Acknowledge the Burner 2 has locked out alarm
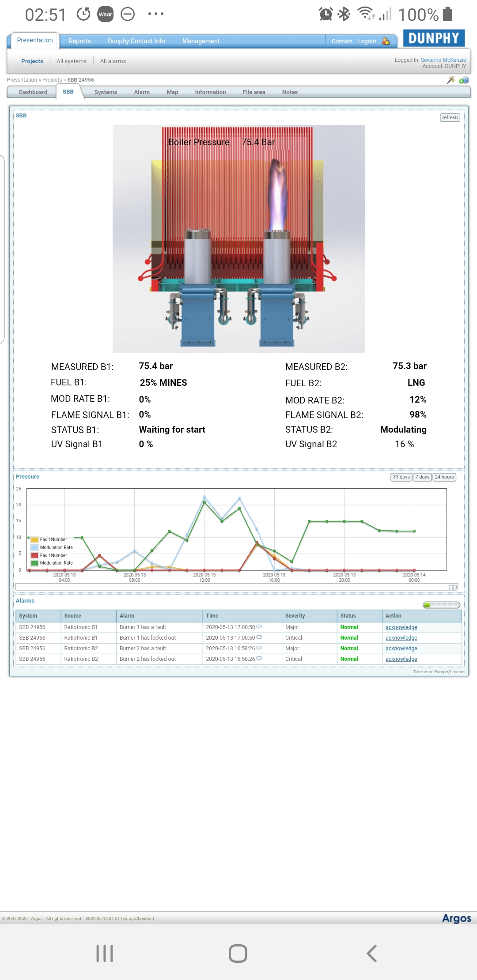The image size is (477, 980). [x=401, y=659]
